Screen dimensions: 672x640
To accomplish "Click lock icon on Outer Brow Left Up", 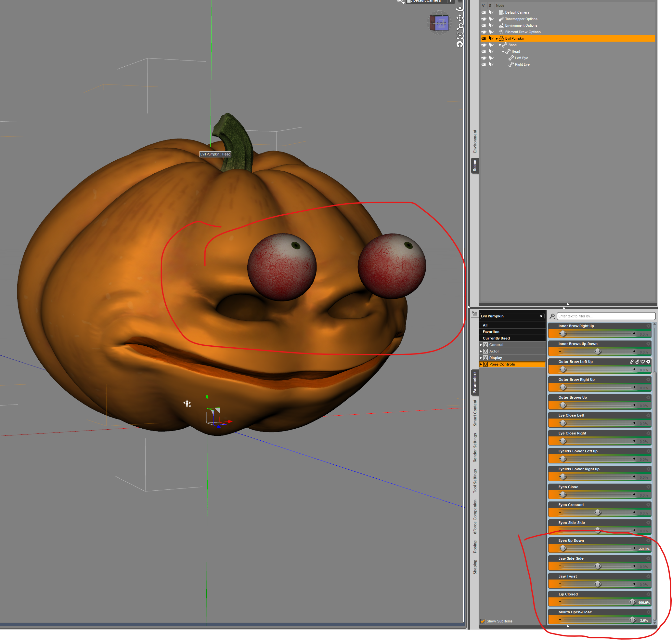I will 637,362.
